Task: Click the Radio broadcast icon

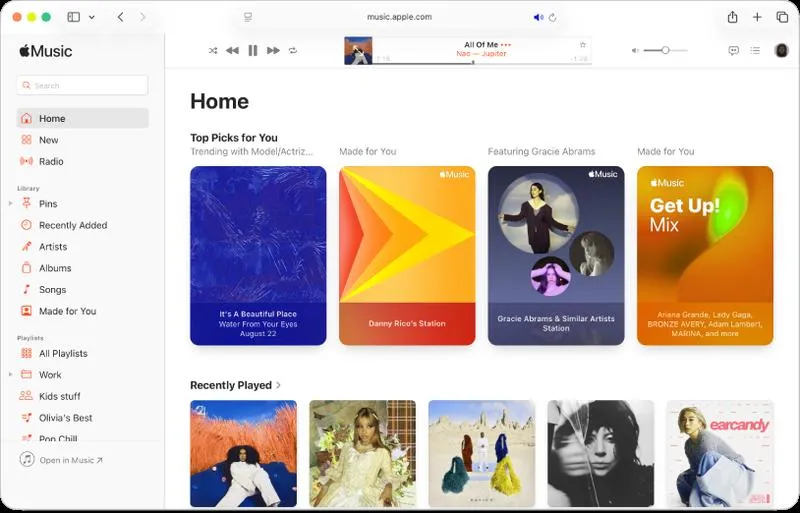Action: [x=27, y=161]
